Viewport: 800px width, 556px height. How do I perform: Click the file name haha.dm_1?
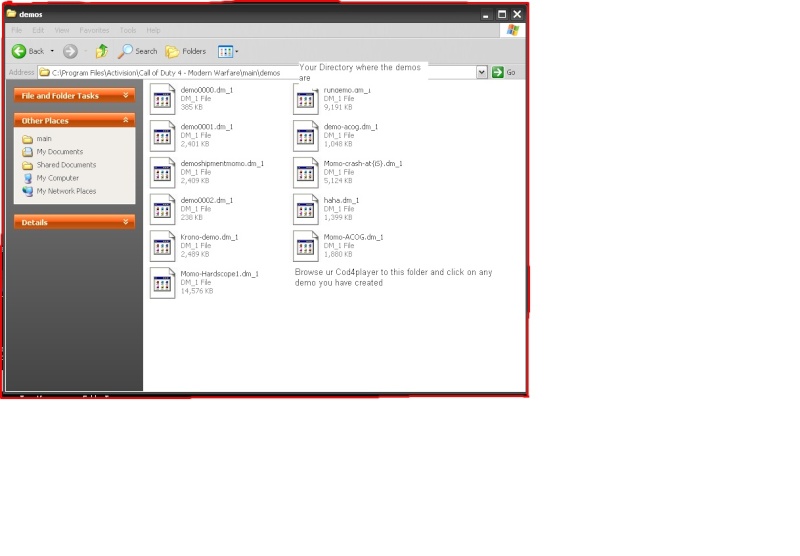point(341,200)
